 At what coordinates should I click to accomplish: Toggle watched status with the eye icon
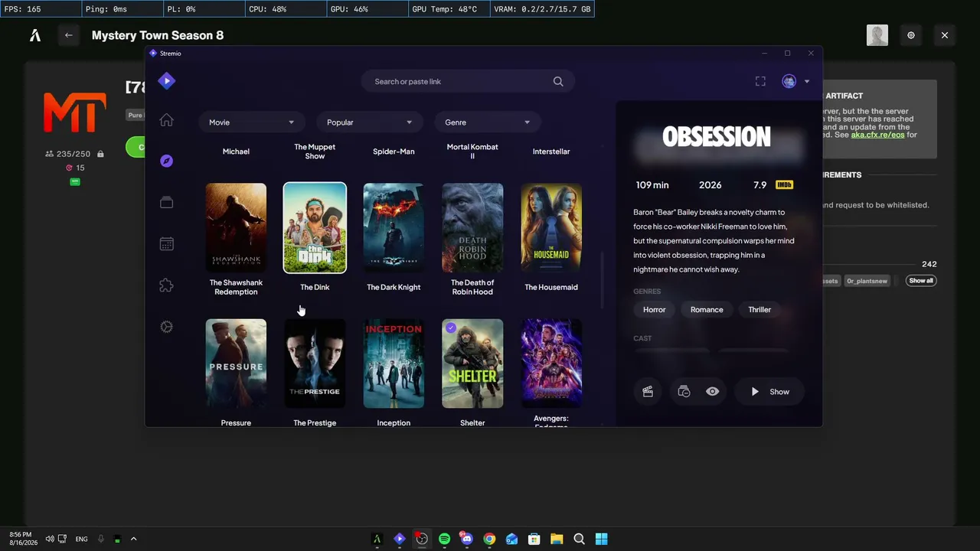[713, 392]
